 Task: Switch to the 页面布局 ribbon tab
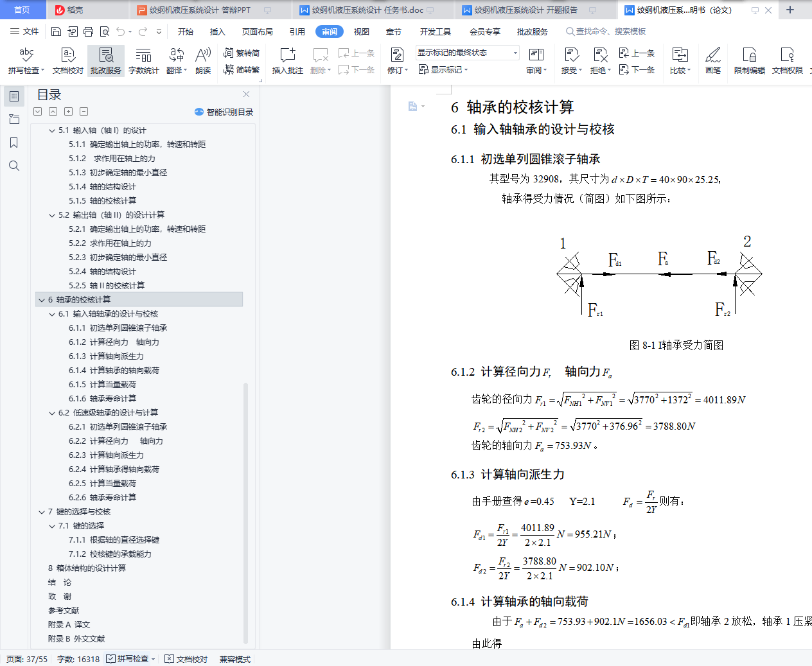pos(258,31)
